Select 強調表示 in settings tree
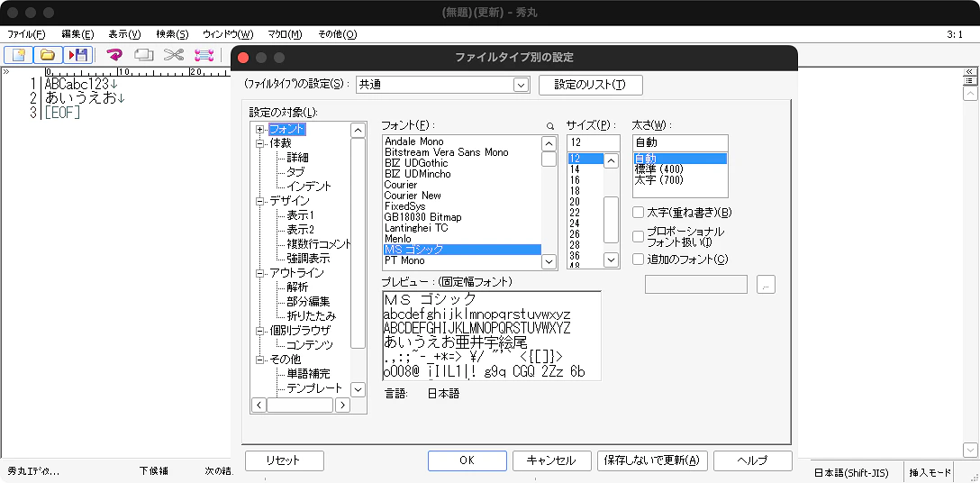Image resolution: width=980 pixels, height=483 pixels. (308, 258)
